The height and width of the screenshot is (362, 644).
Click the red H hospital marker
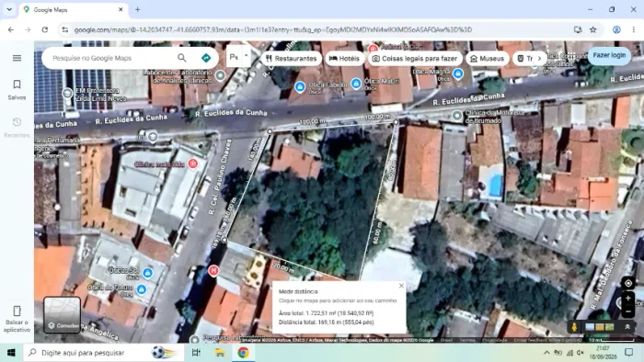[x=213, y=270]
